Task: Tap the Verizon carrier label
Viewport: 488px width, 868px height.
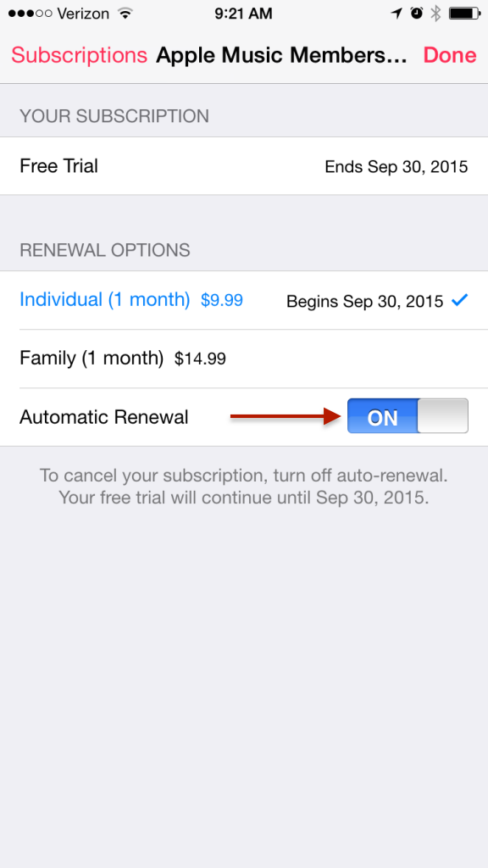Action: coord(84,14)
